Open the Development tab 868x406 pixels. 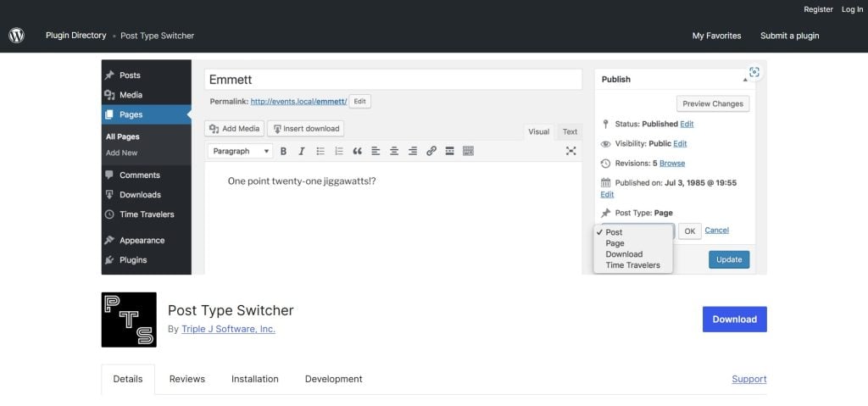tap(333, 379)
